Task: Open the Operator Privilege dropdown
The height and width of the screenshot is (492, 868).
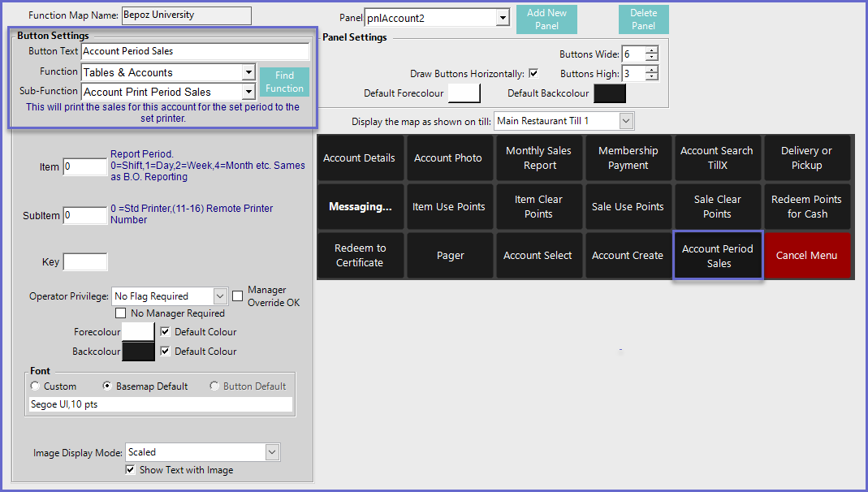Action: pyautogui.click(x=220, y=296)
